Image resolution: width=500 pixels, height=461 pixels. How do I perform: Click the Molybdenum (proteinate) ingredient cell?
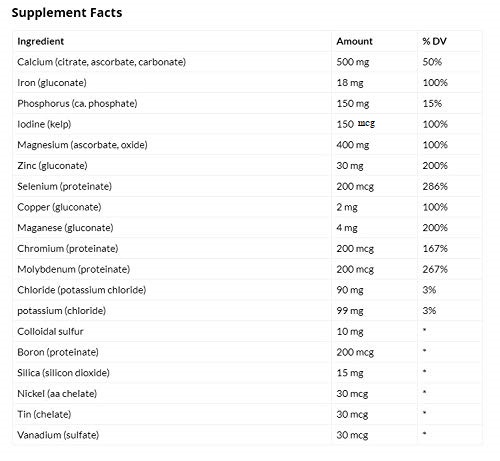point(172,269)
